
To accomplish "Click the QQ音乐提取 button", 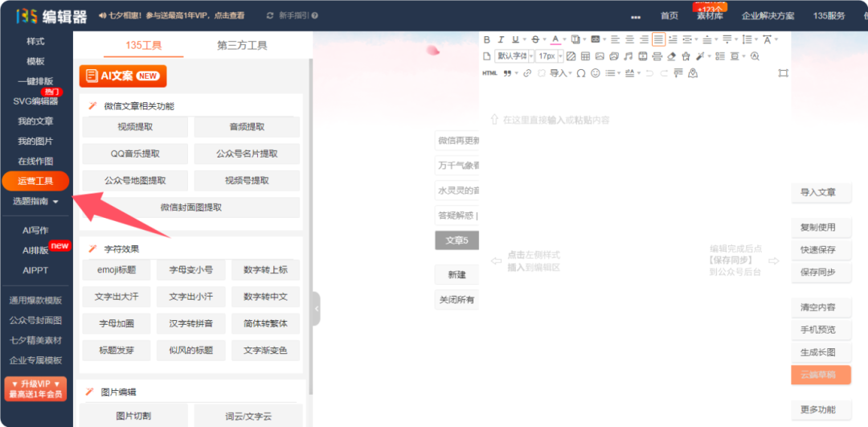I will (135, 154).
